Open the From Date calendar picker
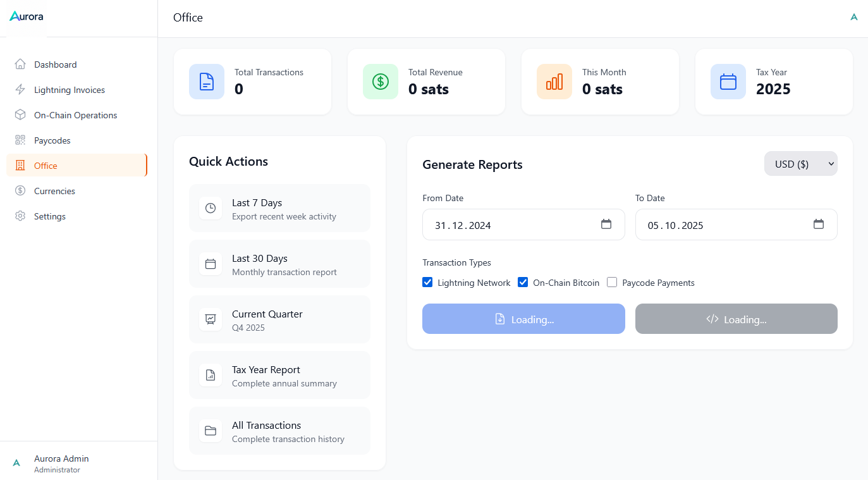 (x=606, y=224)
